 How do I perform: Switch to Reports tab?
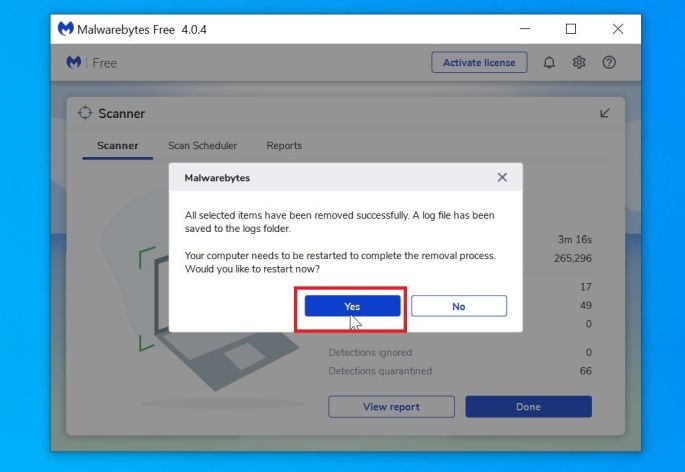284,146
